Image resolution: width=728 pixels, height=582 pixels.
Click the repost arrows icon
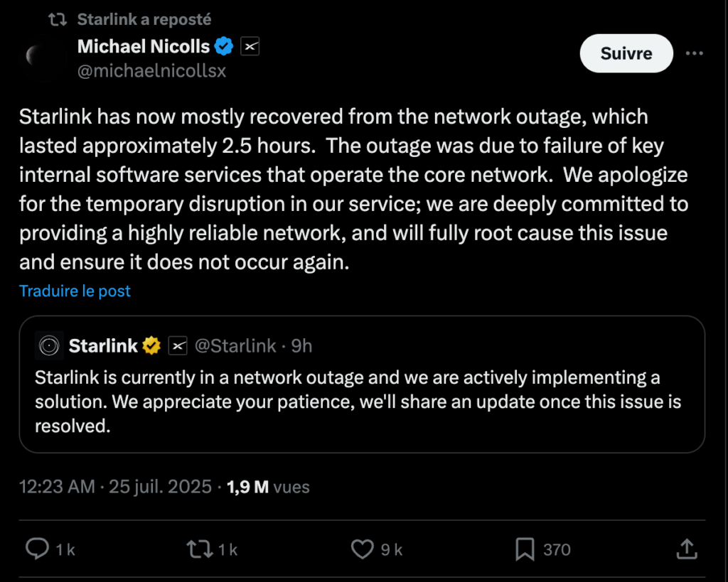(x=198, y=549)
